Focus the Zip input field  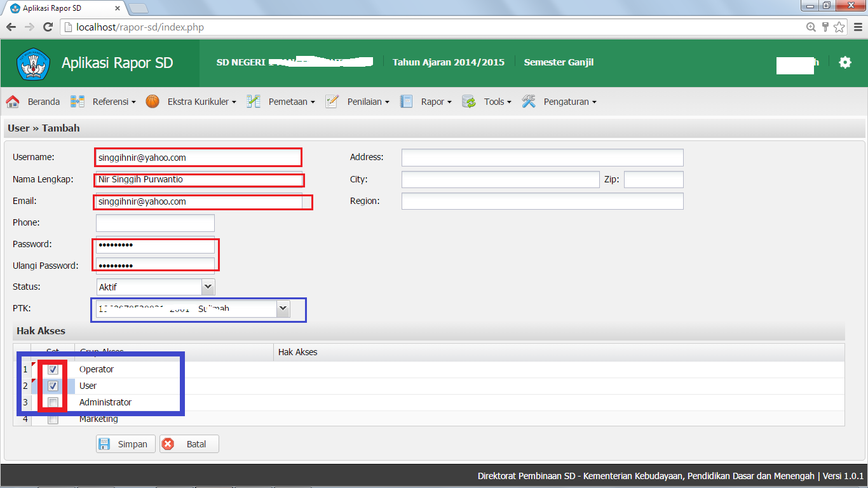(x=654, y=179)
